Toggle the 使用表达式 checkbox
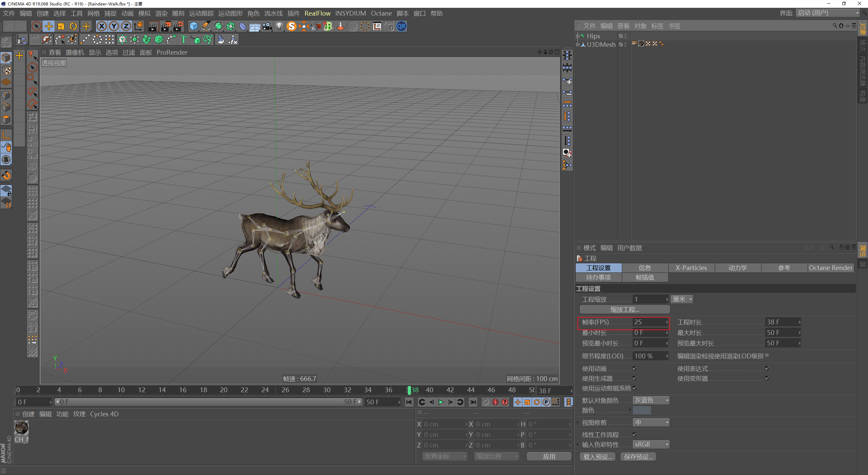Screen dimensions: 868x475 (767, 368)
